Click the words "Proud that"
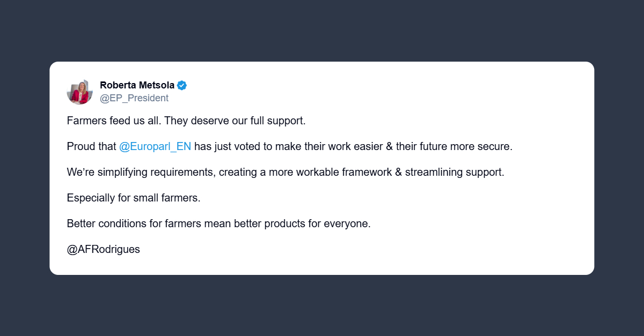Viewport: 644px width, 336px height. [x=91, y=146]
